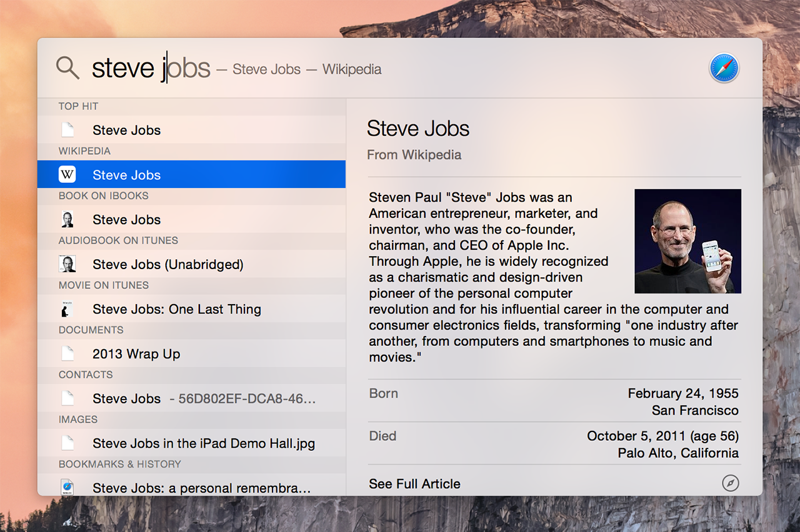Click the magnifying glass search icon
The height and width of the screenshot is (532, 800).
coord(67,68)
